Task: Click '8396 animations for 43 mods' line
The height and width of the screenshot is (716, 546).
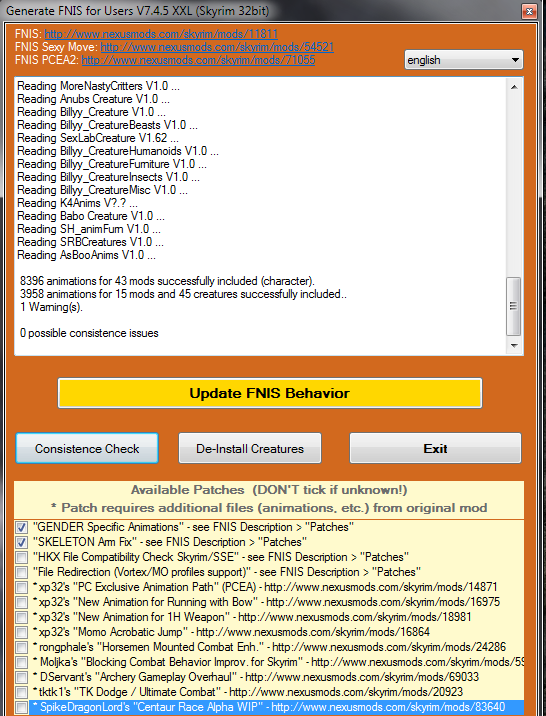Action: click(x=168, y=281)
